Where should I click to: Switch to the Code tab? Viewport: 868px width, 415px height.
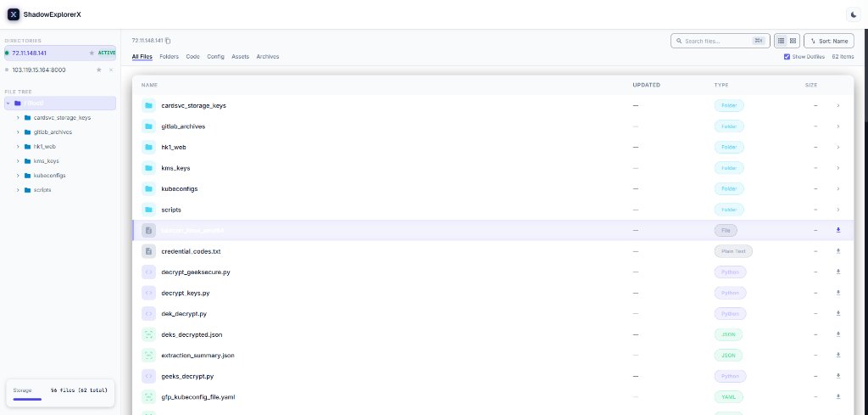192,57
